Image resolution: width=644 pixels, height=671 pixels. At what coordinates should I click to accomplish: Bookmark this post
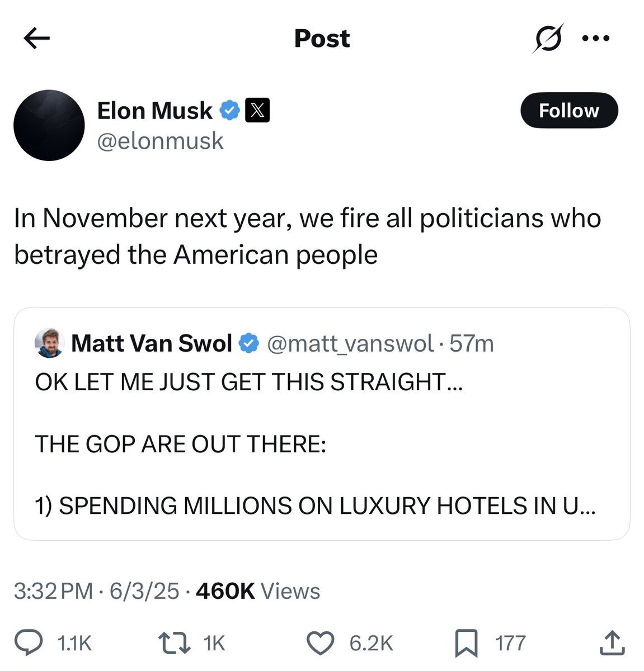(466, 642)
